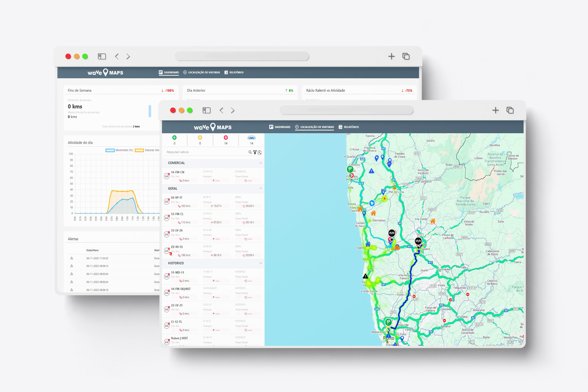Click the magnifying glass search icon
Image resolution: width=588 pixels, height=392 pixels.
coord(250,152)
